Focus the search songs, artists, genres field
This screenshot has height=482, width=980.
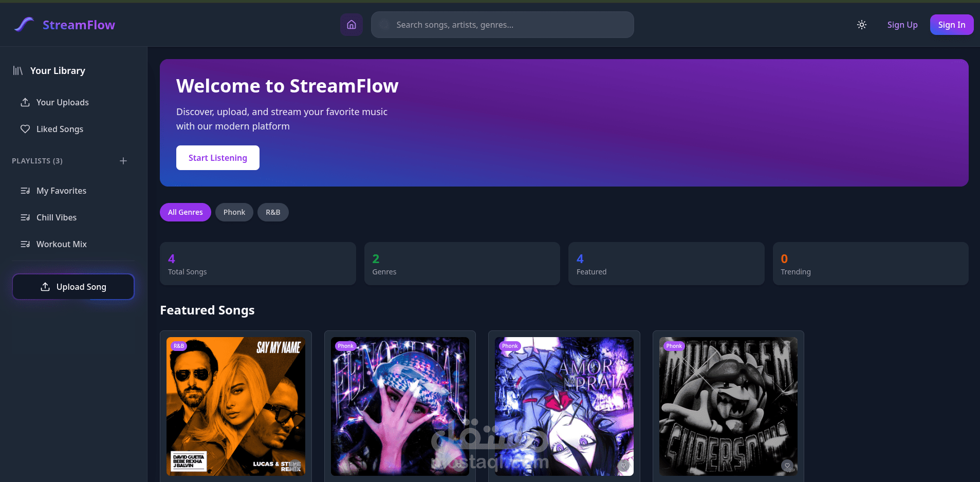(503, 25)
